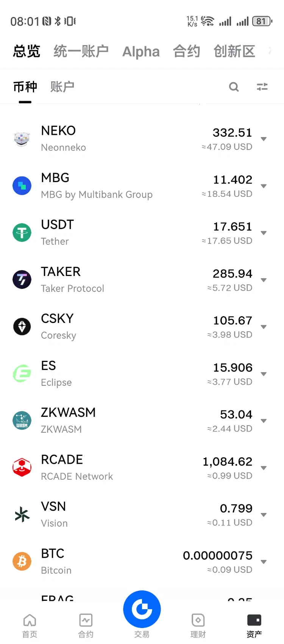Open the asset search magnifier icon
Image resolution: width=284 pixels, height=644 pixels.
pos(234,87)
